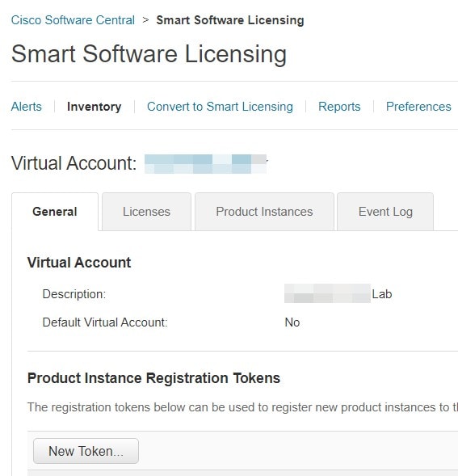Click the Smart Software Licensing page title
The width and height of the screenshot is (458, 476).
pyautogui.click(x=149, y=54)
